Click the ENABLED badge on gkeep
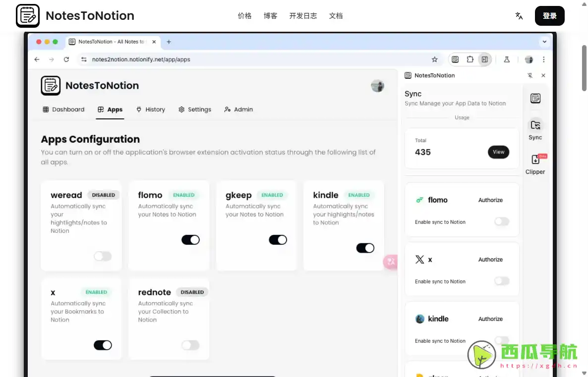This screenshot has width=588, height=377. (272, 195)
